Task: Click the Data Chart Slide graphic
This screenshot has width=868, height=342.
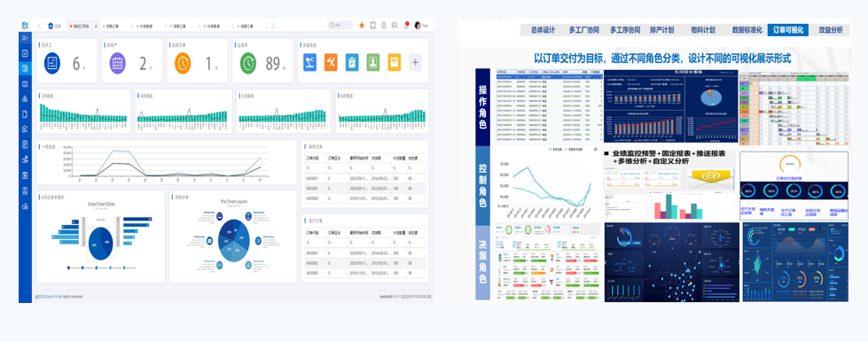Action: (x=101, y=237)
